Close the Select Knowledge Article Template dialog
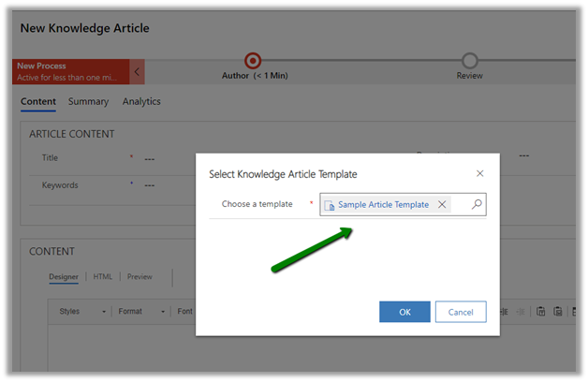This screenshot has width=588, height=382. (x=480, y=173)
